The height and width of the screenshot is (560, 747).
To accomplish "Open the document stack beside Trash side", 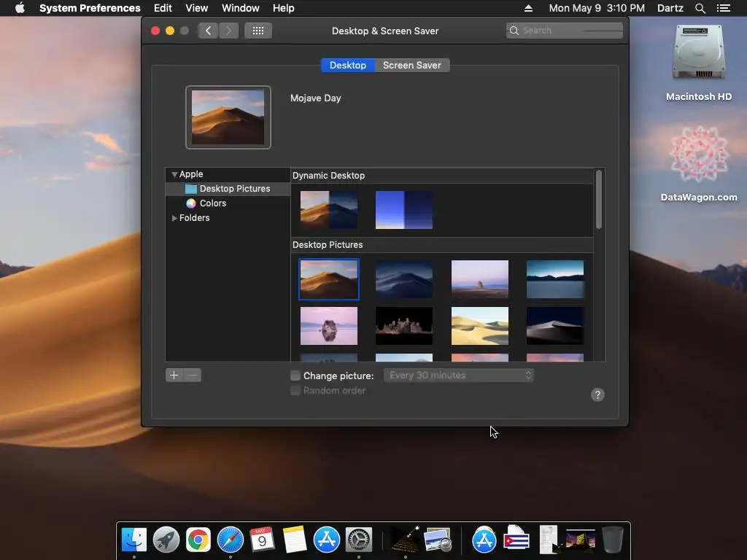I will (549, 540).
